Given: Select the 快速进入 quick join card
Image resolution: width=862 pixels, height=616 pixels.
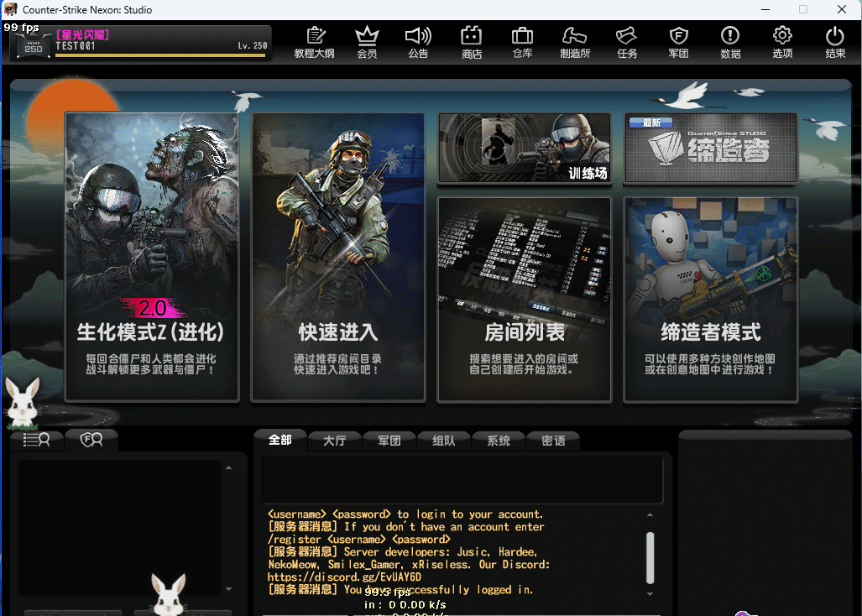Looking at the screenshot, I should [338, 257].
